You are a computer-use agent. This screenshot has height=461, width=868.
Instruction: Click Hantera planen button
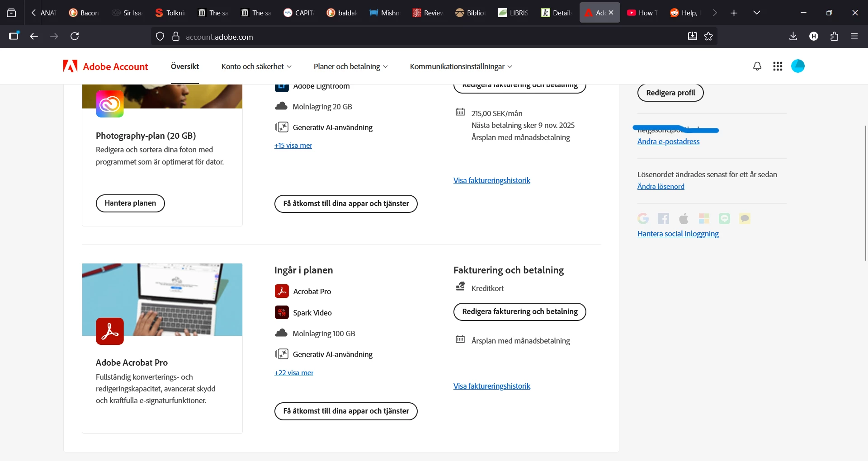pyautogui.click(x=130, y=203)
